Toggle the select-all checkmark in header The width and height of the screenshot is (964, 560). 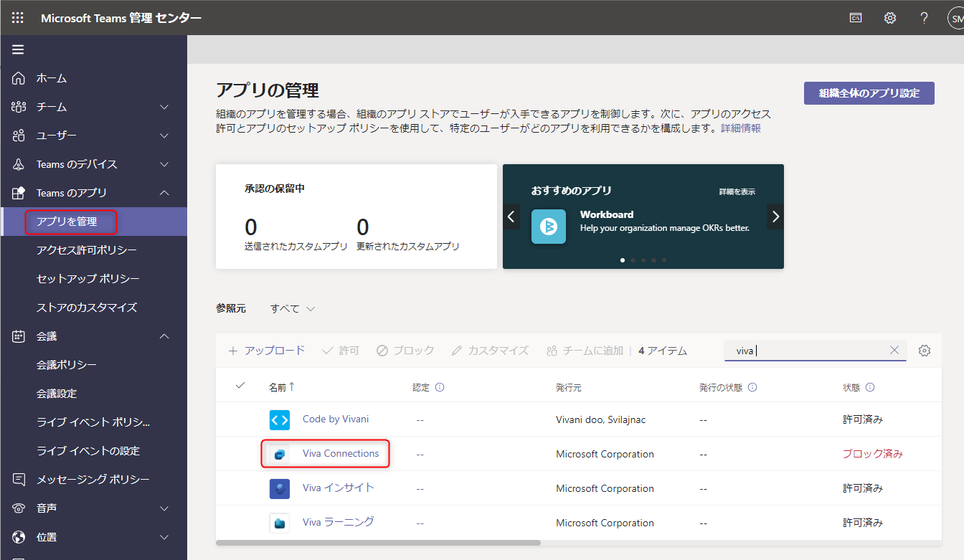pos(240,386)
